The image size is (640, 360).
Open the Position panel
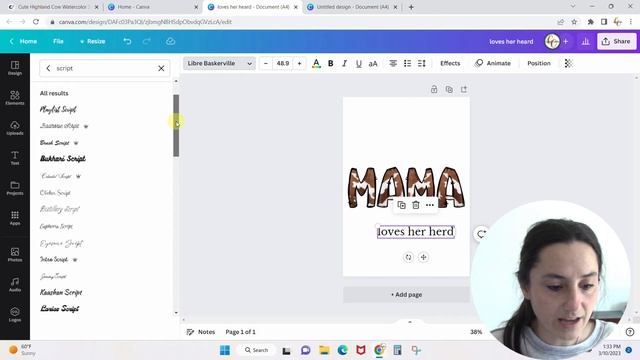[x=539, y=63]
